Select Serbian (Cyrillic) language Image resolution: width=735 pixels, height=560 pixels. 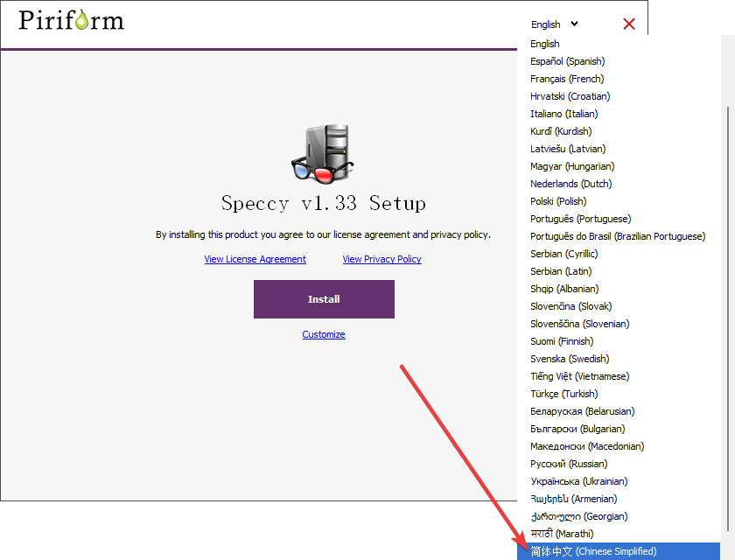pos(619,254)
